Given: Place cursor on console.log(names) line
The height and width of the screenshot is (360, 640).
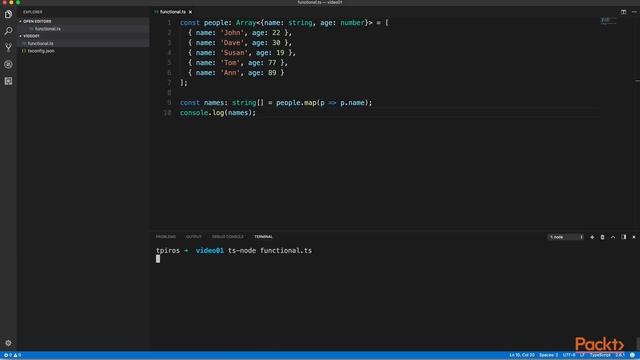Looking at the screenshot, I should [218, 113].
